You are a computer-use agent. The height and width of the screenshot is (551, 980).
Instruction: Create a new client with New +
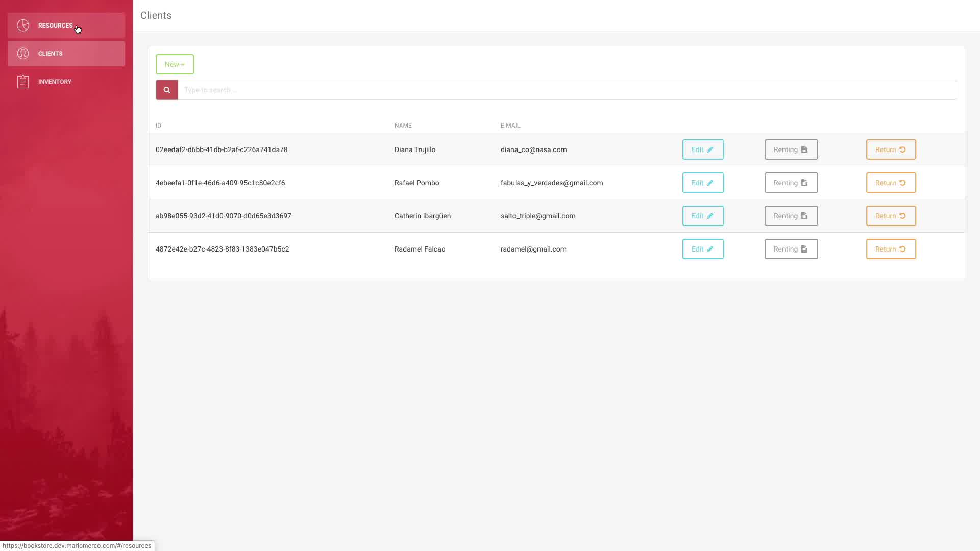click(175, 64)
